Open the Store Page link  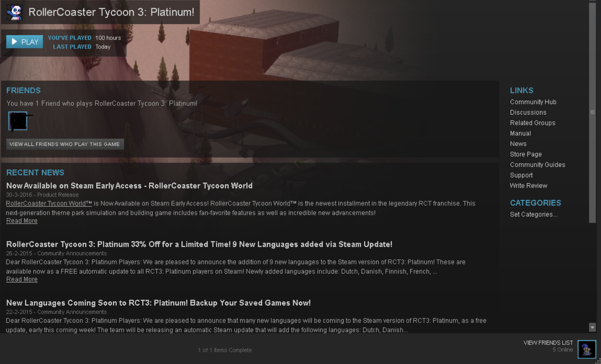pos(526,154)
